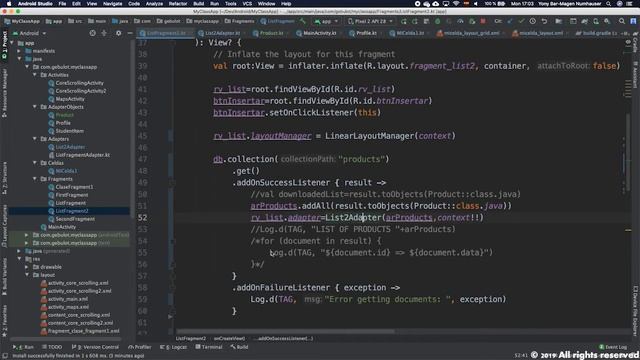This screenshot has height=360, width=640.
Task: Click the VCS update project arrow icon
Action: (x=510, y=21)
